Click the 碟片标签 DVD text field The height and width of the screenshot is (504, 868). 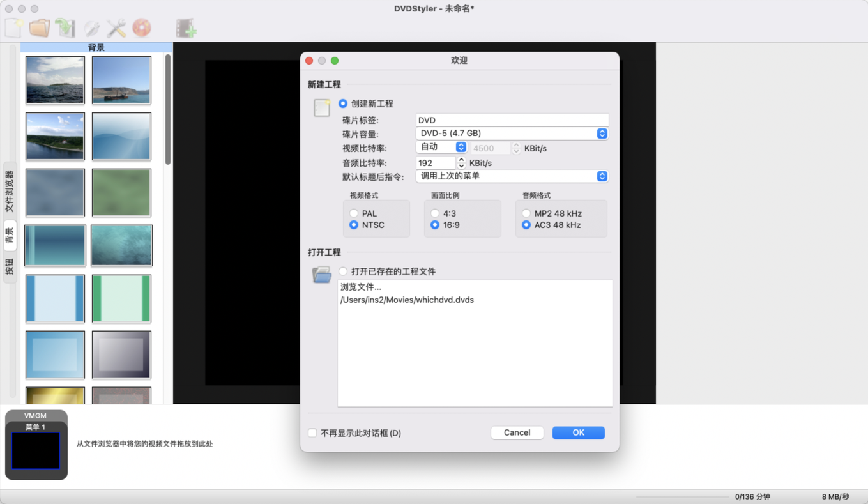coord(512,120)
